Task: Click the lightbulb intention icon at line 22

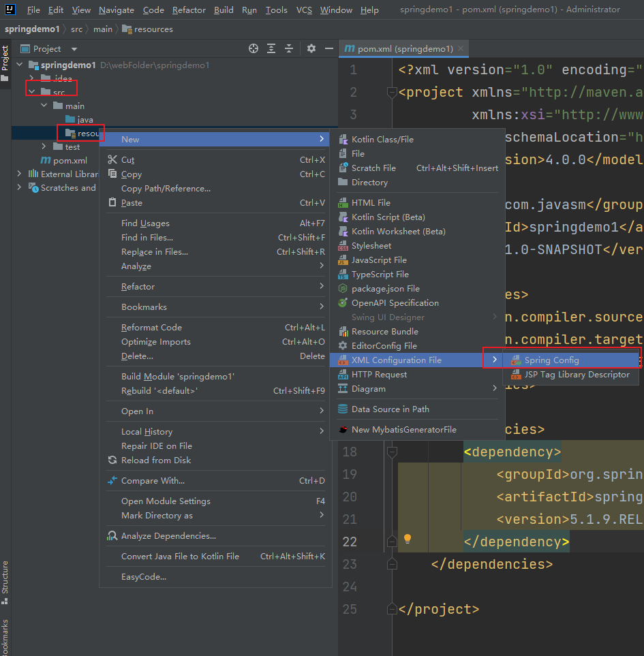Action: pos(407,539)
